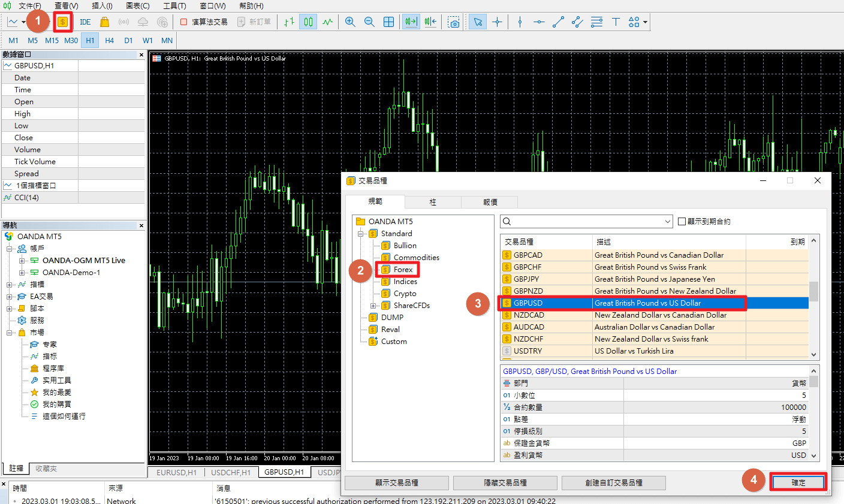Click the Signals broadcast icon
The image size is (844, 504).
pos(123,22)
